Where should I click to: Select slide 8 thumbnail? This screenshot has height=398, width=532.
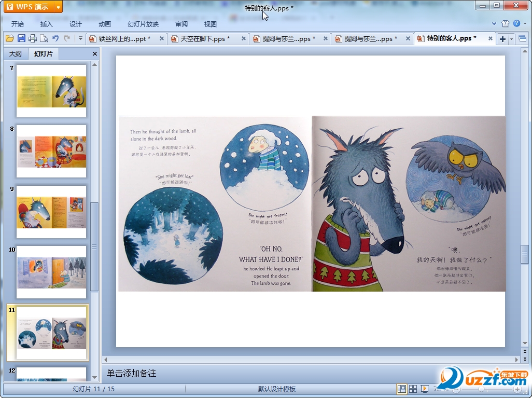pyautogui.click(x=51, y=152)
